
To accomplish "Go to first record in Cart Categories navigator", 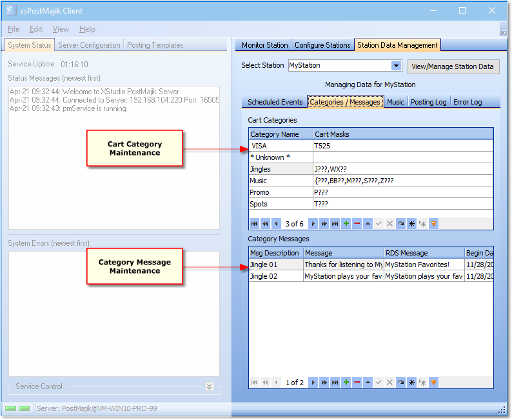I will point(254,224).
